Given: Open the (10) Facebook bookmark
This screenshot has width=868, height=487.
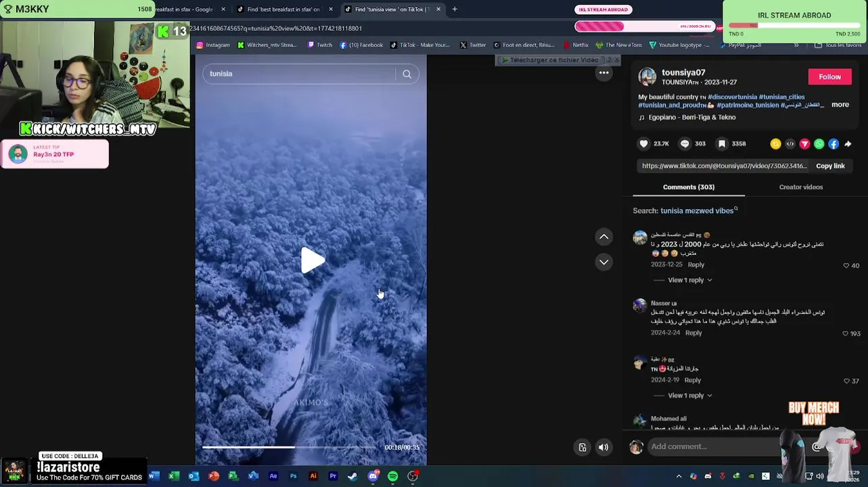Looking at the screenshot, I should tap(361, 45).
